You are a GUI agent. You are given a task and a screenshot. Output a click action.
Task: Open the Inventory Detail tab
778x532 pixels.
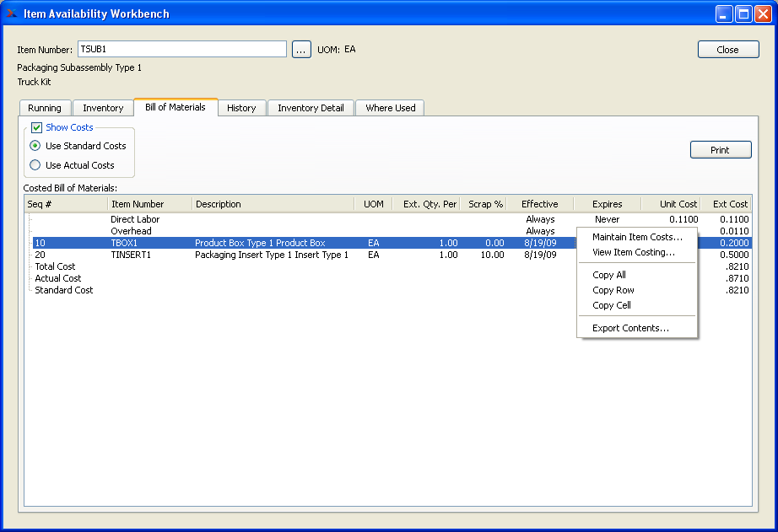click(311, 108)
